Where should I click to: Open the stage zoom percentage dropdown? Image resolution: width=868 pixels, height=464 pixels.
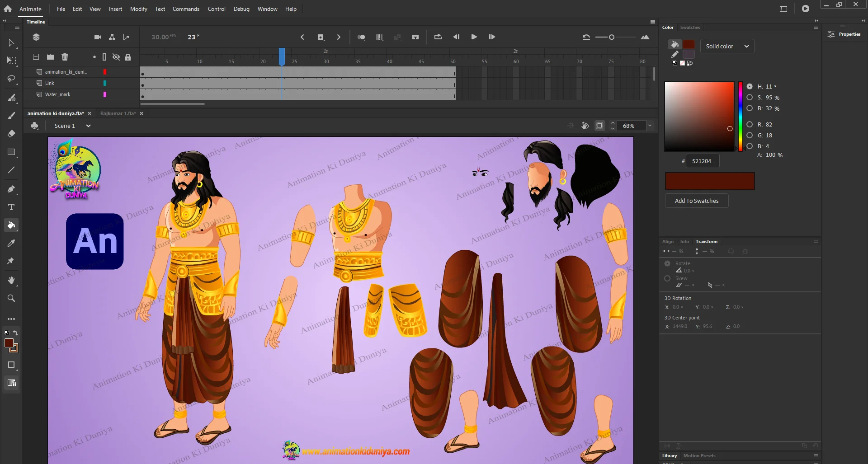(x=650, y=126)
